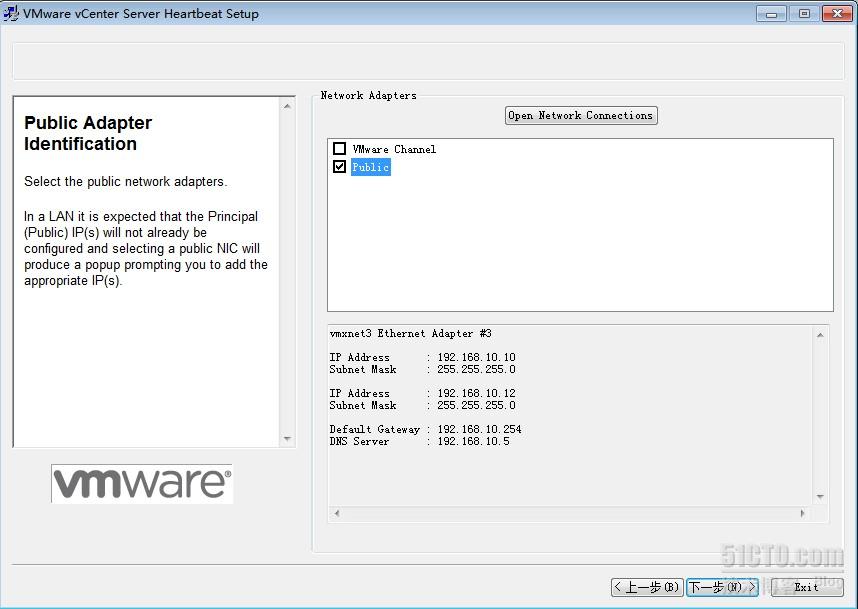Screen dimensions: 858x609
Task: Click the VMware Heartbeat title bar icon
Action: 10,13
